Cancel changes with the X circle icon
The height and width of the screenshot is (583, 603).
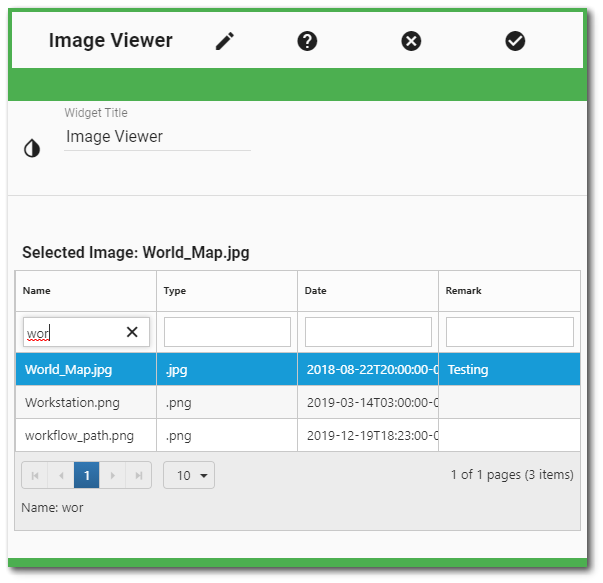(411, 41)
